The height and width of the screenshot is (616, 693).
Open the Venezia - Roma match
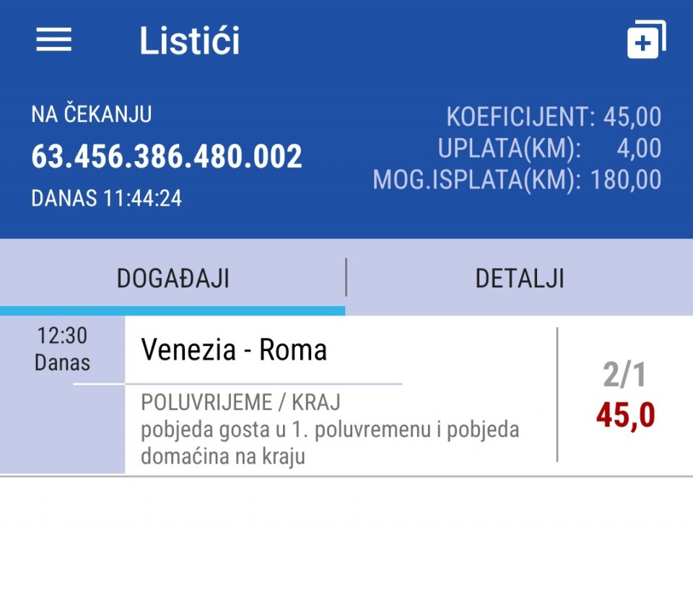tap(234, 350)
